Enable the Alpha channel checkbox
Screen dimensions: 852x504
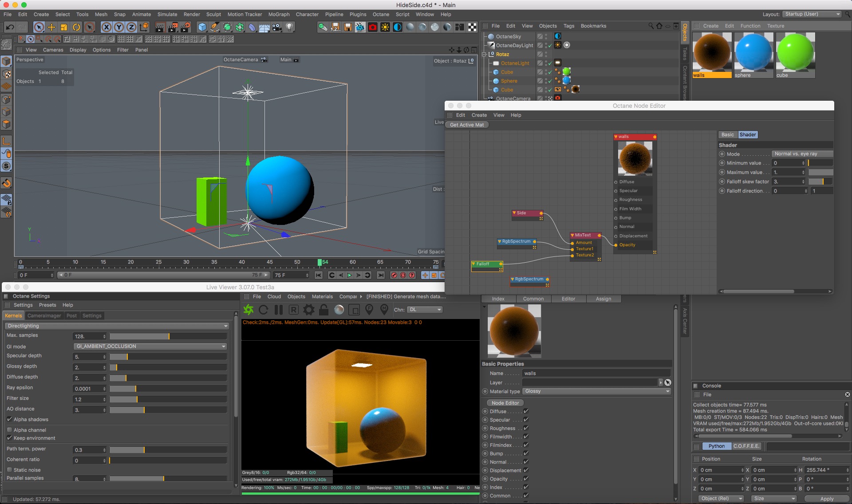pos(10,430)
